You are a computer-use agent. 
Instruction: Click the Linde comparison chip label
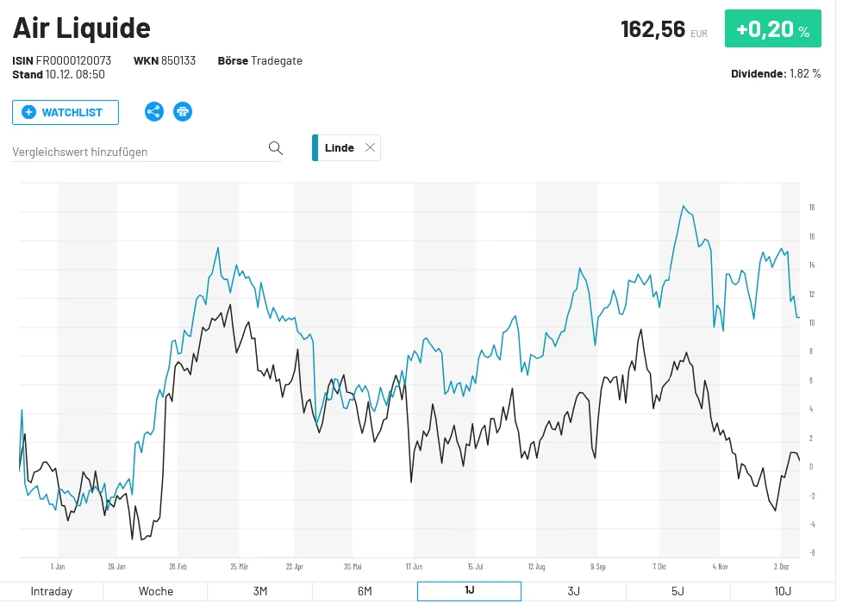pos(340,146)
